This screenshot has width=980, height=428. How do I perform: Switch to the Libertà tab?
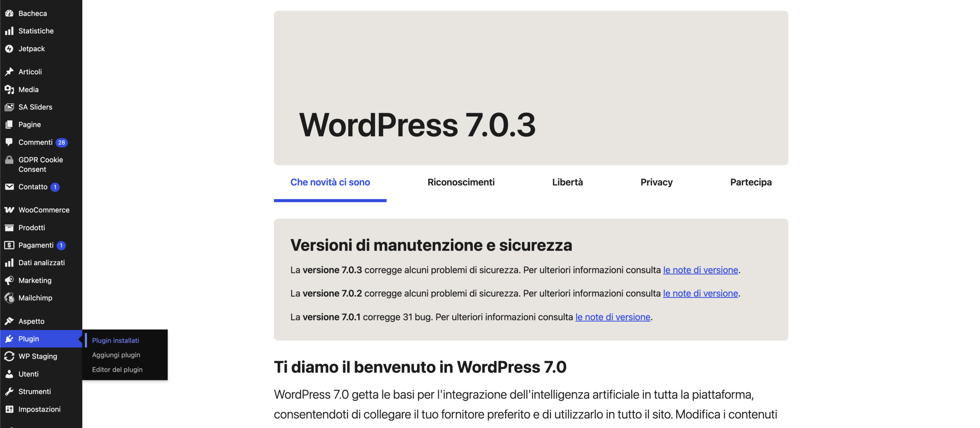(x=567, y=182)
